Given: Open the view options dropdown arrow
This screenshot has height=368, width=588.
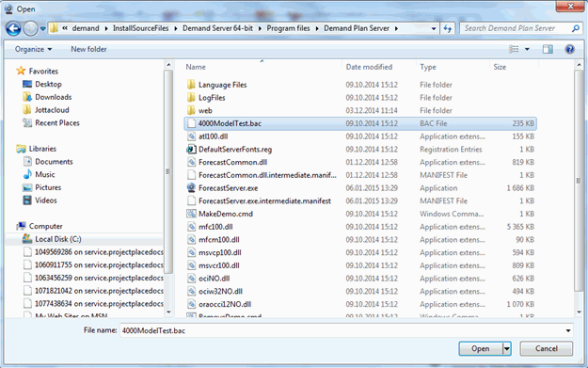Looking at the screenshot, I should coord(527,49).
